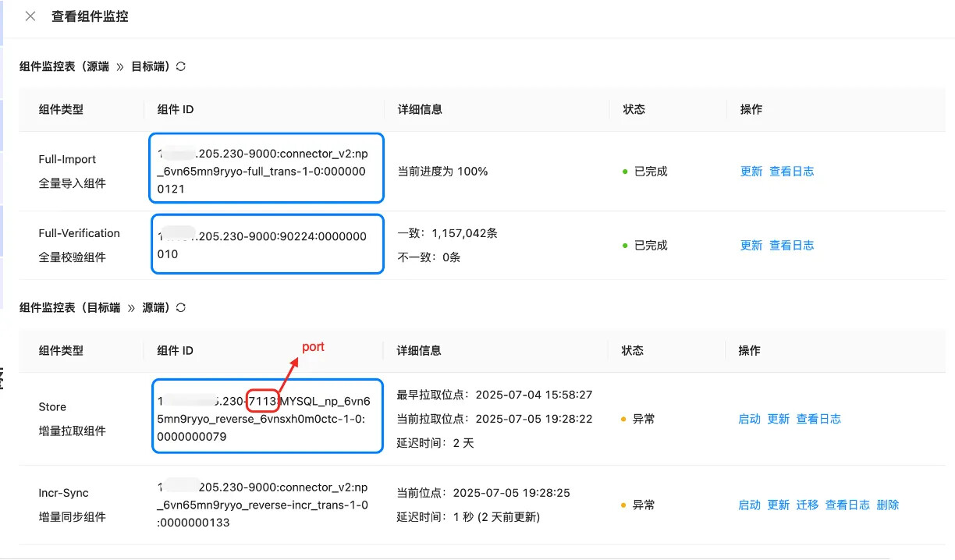
Task: Click 状态 header in the lower table
Action: (633, 351)
